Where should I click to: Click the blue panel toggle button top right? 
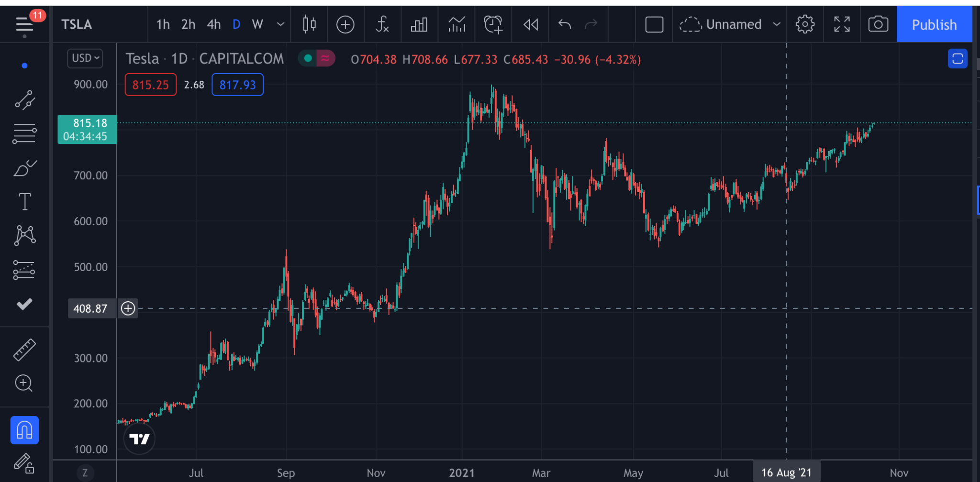(x=958, y=59)
